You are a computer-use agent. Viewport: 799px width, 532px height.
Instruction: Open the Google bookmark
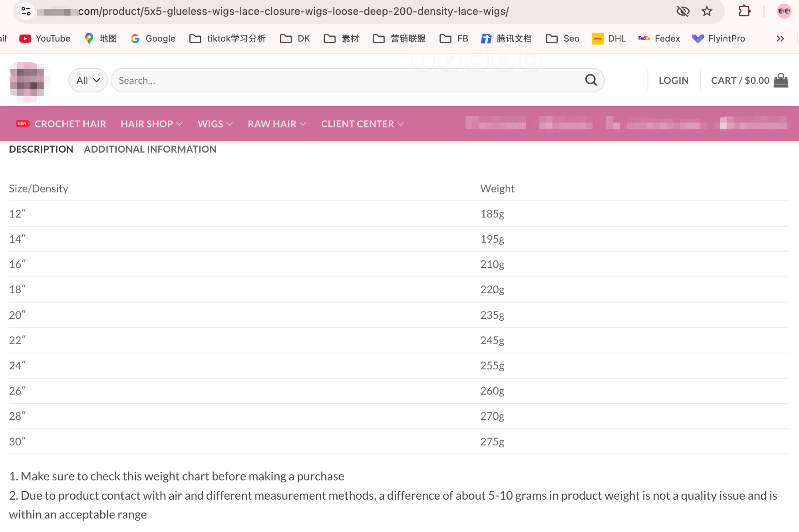(x=153, y=38)
